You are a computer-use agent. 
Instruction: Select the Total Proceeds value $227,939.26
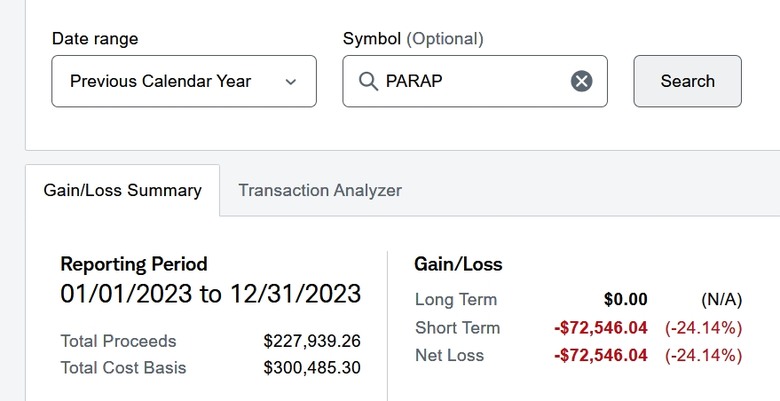coord(312,341)
